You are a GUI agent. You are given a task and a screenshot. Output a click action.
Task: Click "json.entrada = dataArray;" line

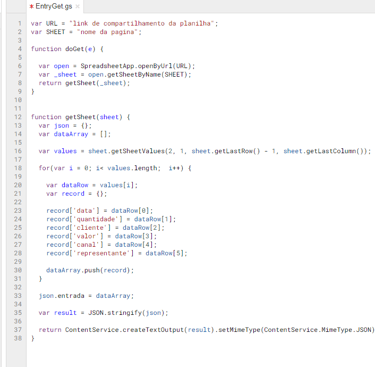[86, 296]
